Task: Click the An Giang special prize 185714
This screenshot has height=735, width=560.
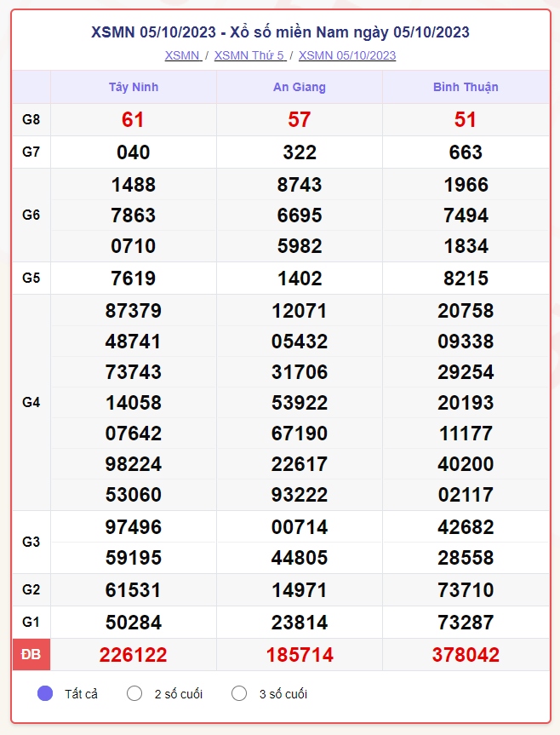Action: pyautogui.click(x=300, y=655)
